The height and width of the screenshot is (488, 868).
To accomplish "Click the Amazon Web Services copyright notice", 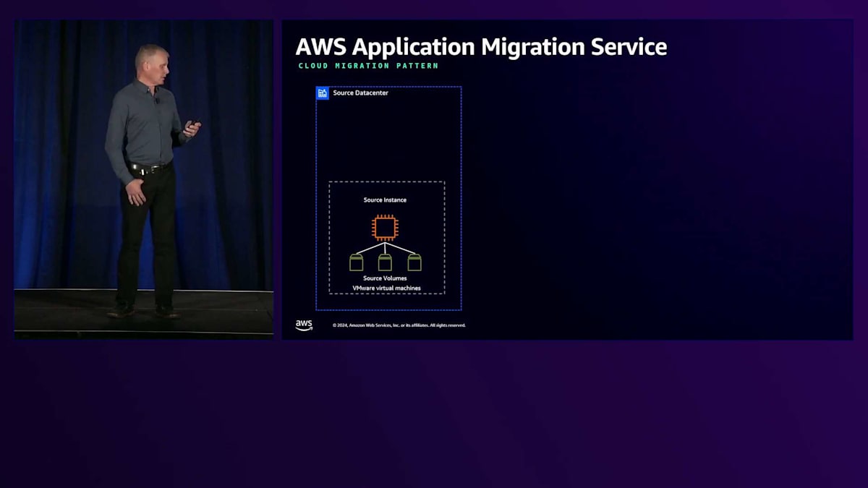I will (399, 325).
